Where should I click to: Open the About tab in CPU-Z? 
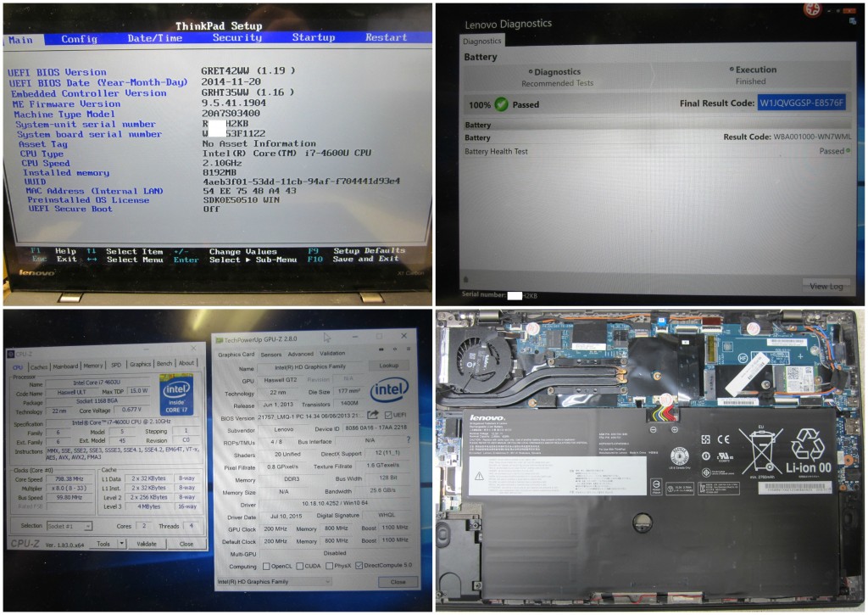coord(186,363)
